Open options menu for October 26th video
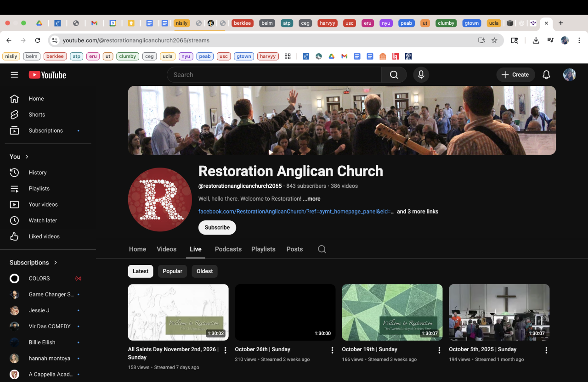Viewport: 588px width, 382px height. pyautogui.click(x=332, y=350)
